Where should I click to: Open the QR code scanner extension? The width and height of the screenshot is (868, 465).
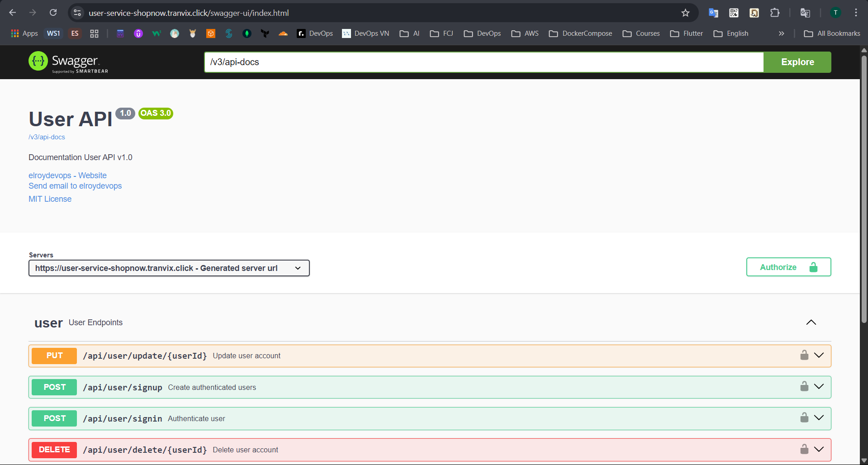[734, 13]
